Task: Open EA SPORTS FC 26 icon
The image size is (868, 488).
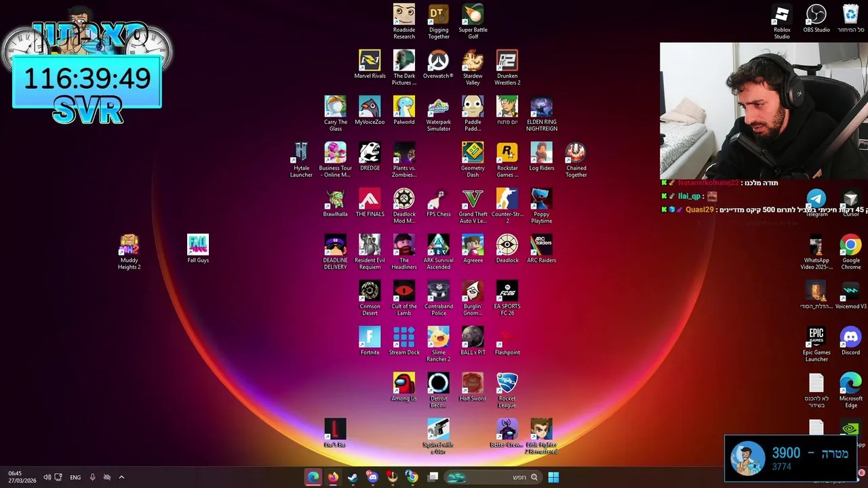Action: 507,298
